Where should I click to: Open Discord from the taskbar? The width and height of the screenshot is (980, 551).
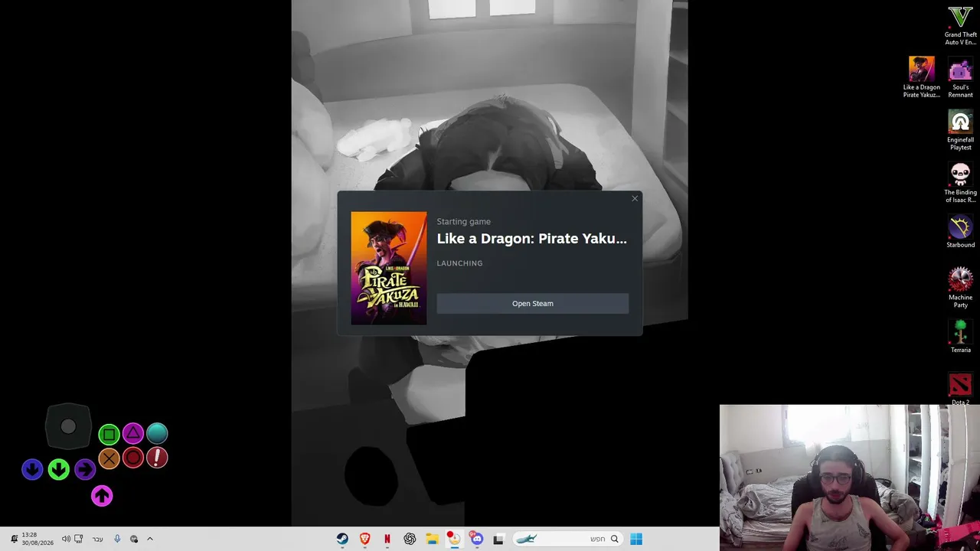(476, 539)
